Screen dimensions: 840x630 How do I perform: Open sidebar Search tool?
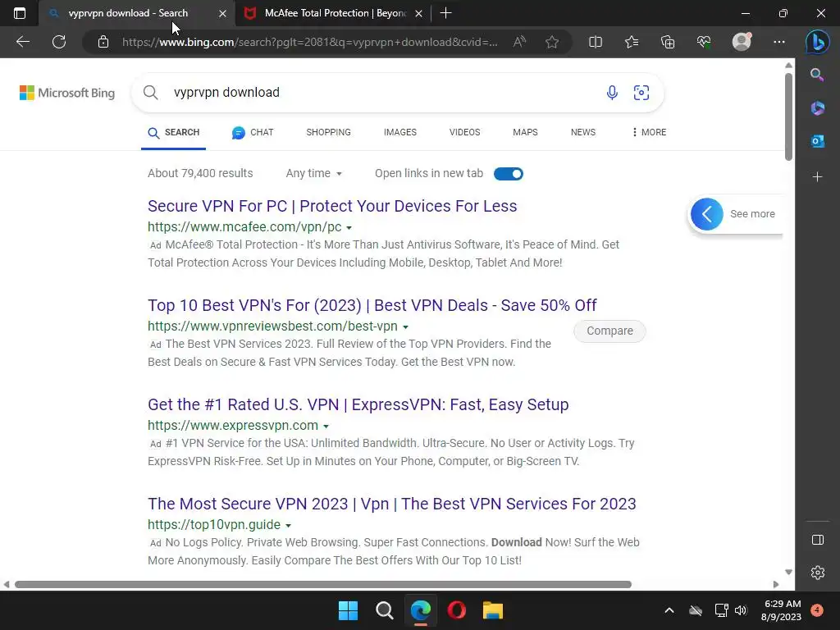coord(817,75)
